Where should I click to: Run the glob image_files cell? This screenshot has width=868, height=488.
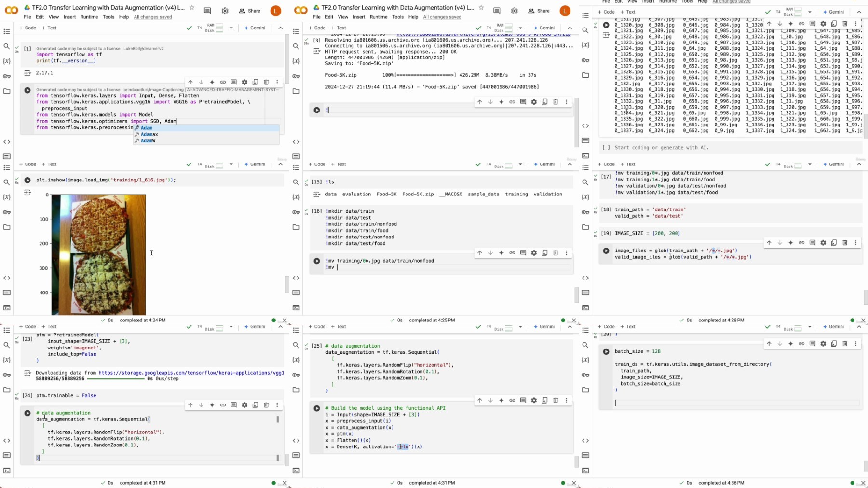click(606, 251)
